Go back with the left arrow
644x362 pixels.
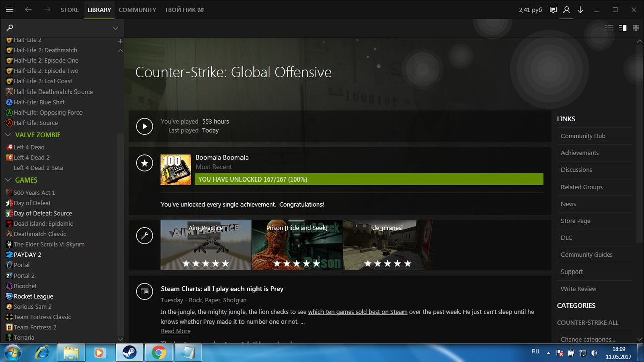tap(28, 10)
